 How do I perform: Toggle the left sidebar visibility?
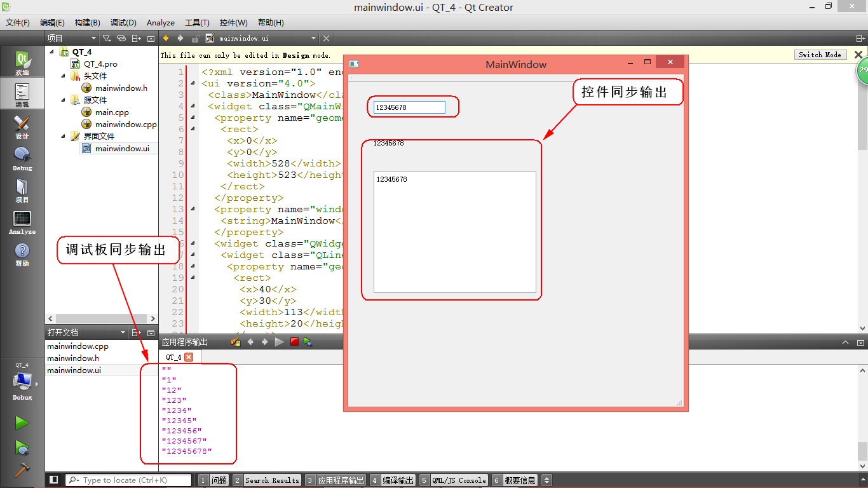[54, 480]
